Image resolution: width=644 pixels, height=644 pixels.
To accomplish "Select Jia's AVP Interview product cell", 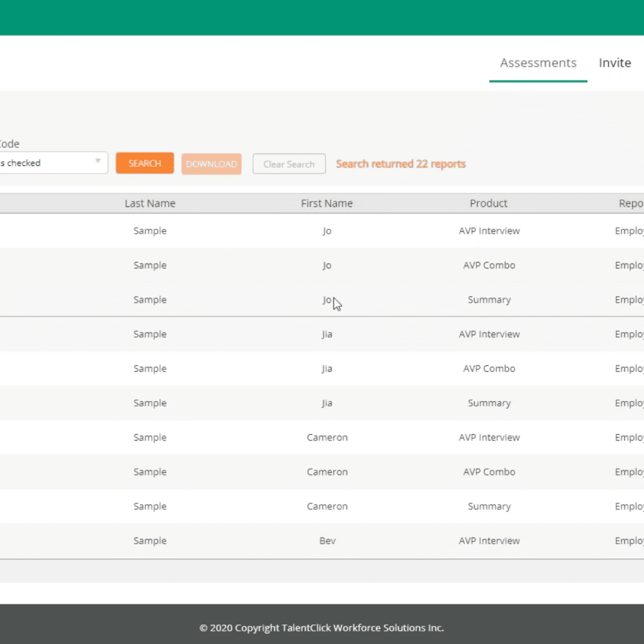I will 489,334.
